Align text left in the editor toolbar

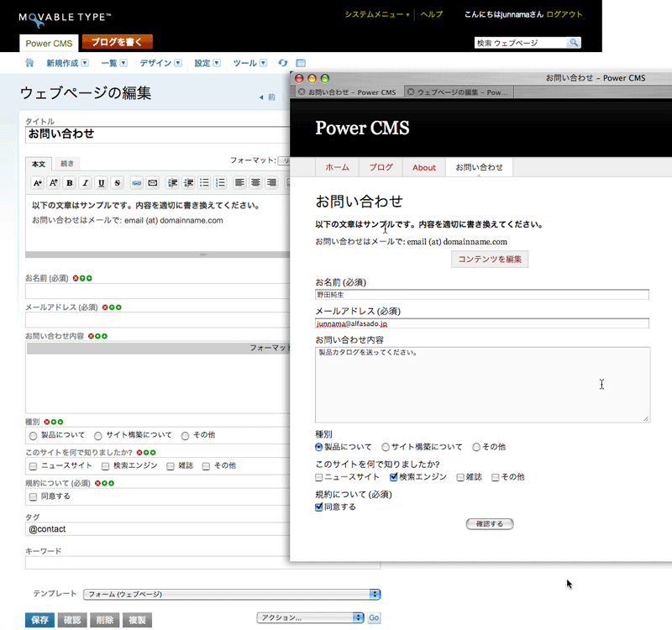click(x=239, y=183)
